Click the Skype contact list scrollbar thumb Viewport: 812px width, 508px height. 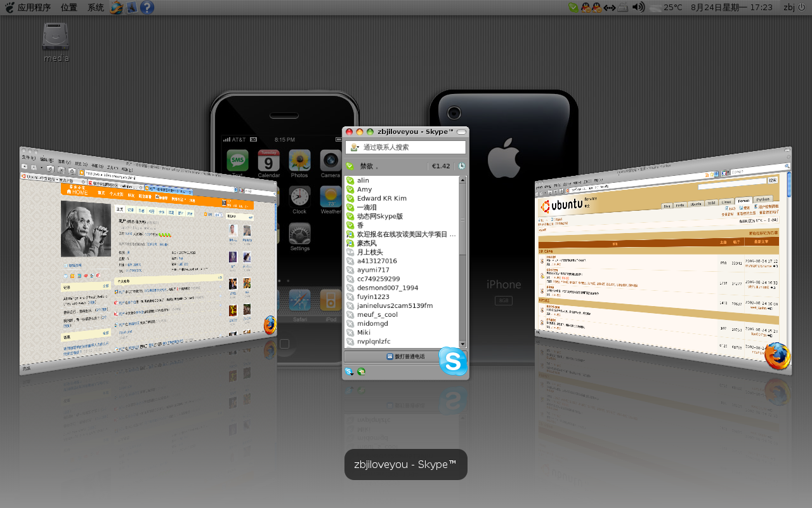(x=462, y=219)
